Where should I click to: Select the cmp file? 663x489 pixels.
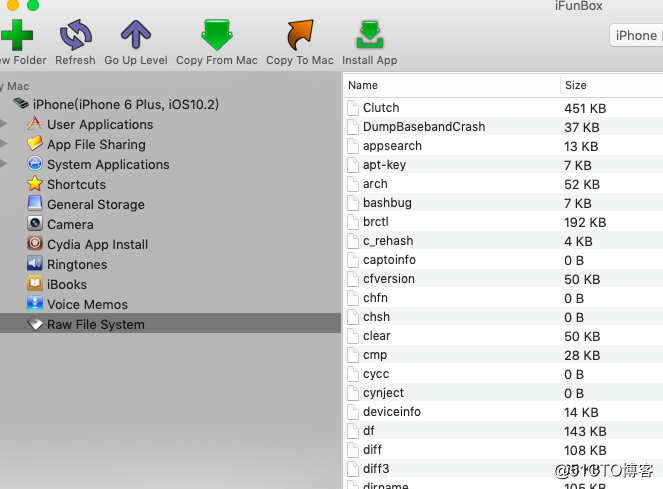pyautogui.click(x=375, y=355)
